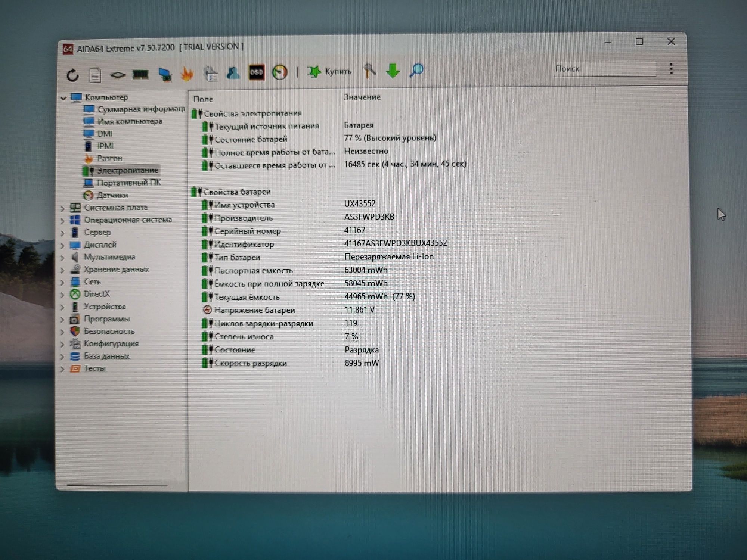
Task: Click the AIDA64 title bar logo icon
Action: [68, 49]
